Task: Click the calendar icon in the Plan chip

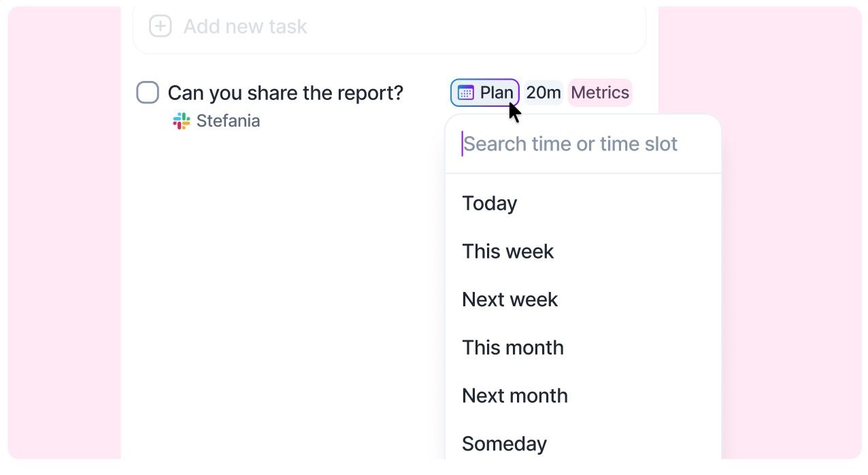Action: tap(466, 93)
